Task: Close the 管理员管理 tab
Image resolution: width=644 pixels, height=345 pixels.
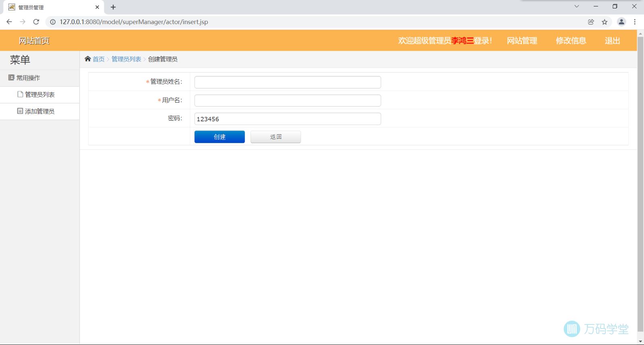Action: pyautogui.click(x=97, y=7)
